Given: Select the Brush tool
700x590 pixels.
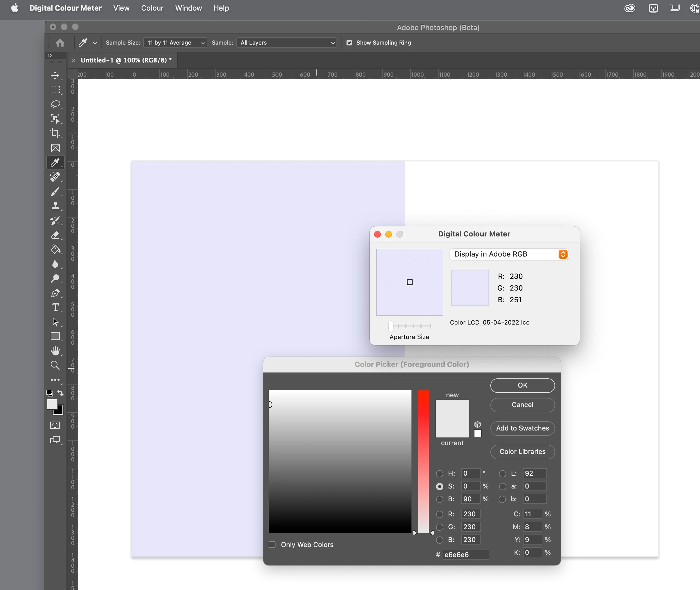Looking at the screenshot, I should pos(55,192).
